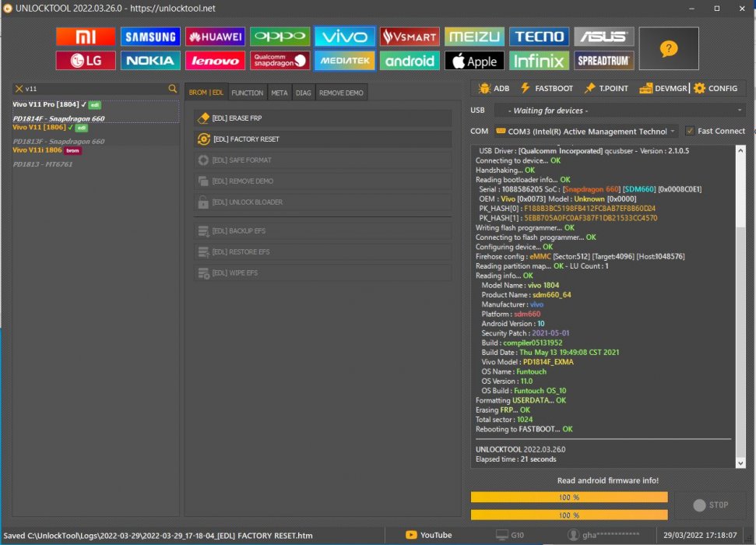Click the G10 computer name status entry
Screen dimensions: 756x545
[x=510, y=535]
